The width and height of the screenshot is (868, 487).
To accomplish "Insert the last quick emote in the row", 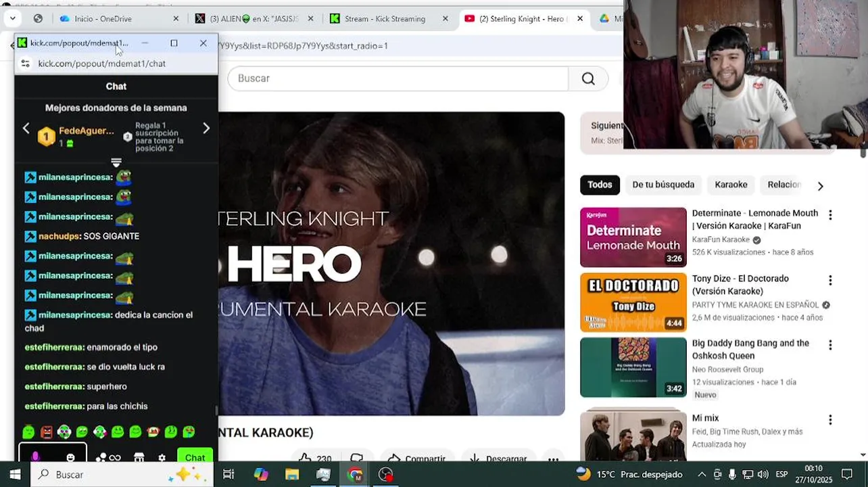I will [x=189, y=432].
